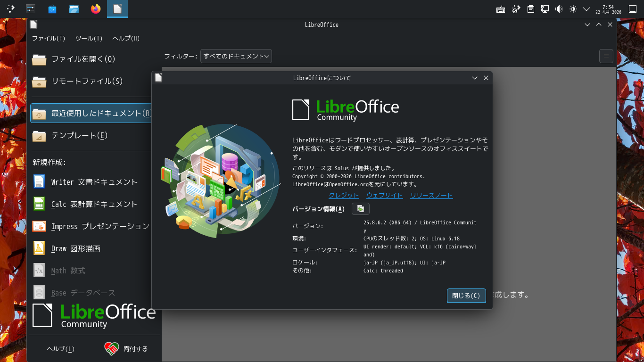Follow the リリースノート link

coord(431,195)
